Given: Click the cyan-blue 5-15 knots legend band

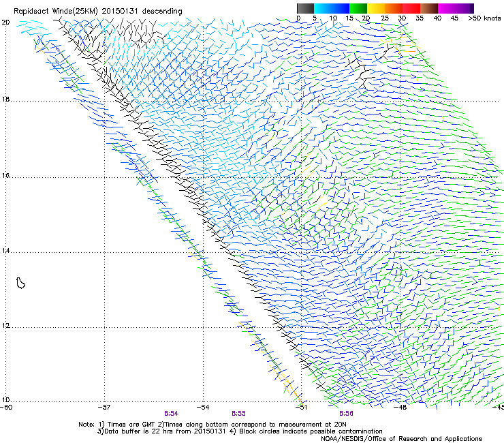Looking at the screenshot, I should tap(332, 8).
